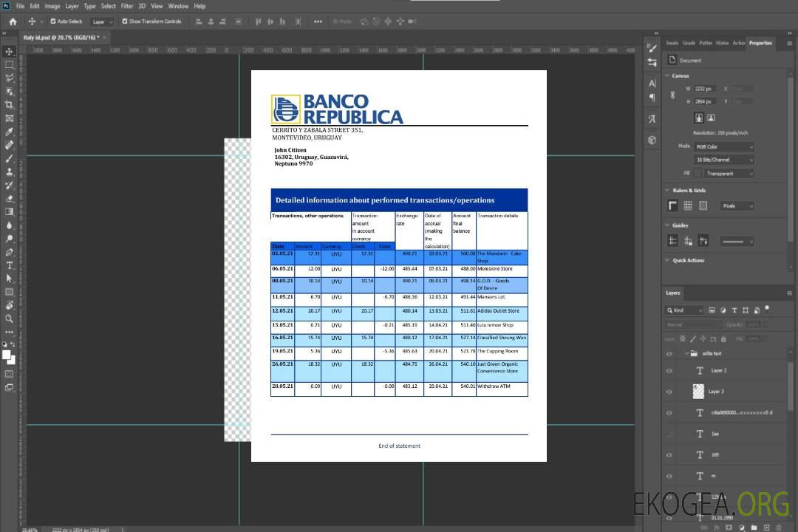Image resolution: width=798 pixels, height=532 pixels.
Task: Select the Move tool in the toolbox
Action: point(9,52)
